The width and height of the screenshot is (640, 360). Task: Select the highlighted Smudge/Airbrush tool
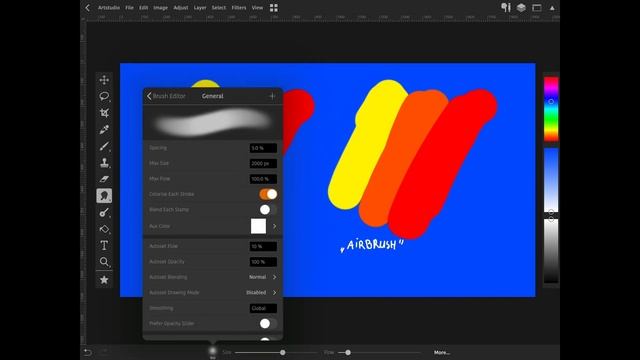pos(104,196)
